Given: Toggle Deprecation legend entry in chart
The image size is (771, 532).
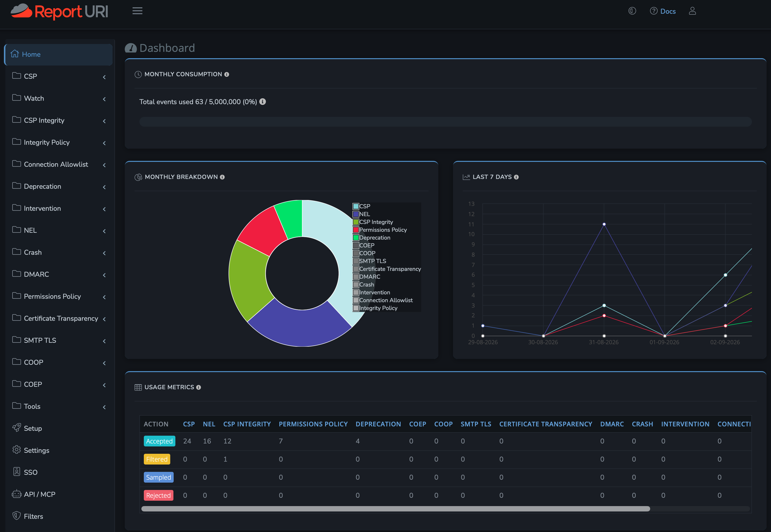Looking at the screenshot, I should pos(372,238).
